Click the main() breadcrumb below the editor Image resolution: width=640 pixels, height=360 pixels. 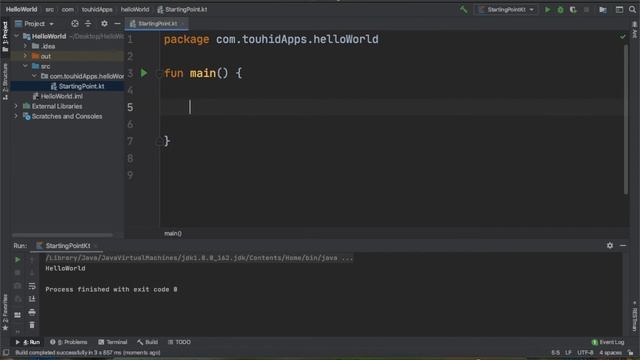173,233
